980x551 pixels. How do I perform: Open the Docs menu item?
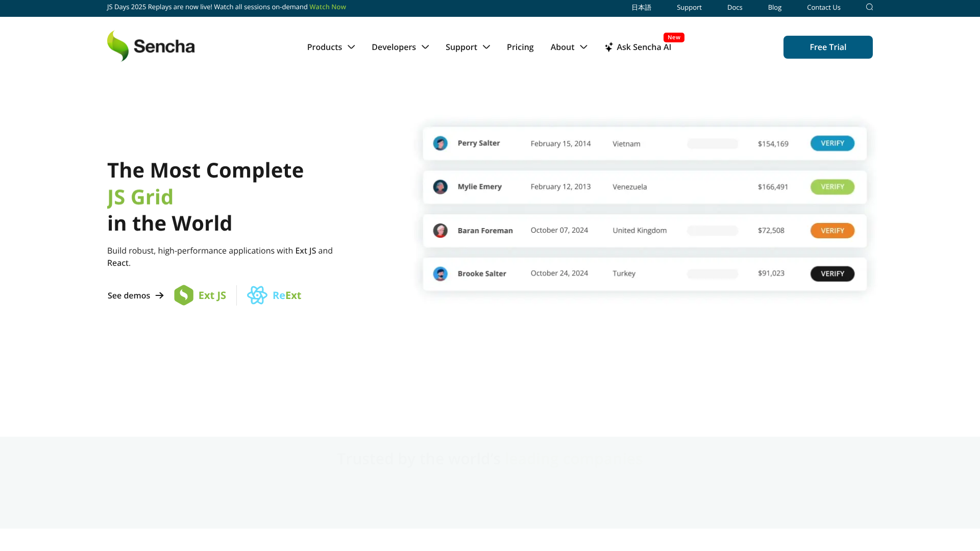click(x=734, y=7)
